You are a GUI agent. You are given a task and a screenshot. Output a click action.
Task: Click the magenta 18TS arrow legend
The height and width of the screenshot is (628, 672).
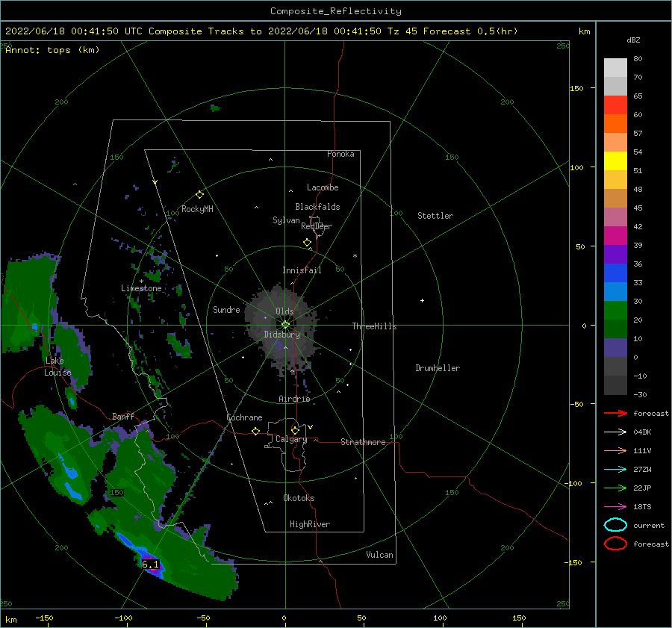(x=615, y=507)
